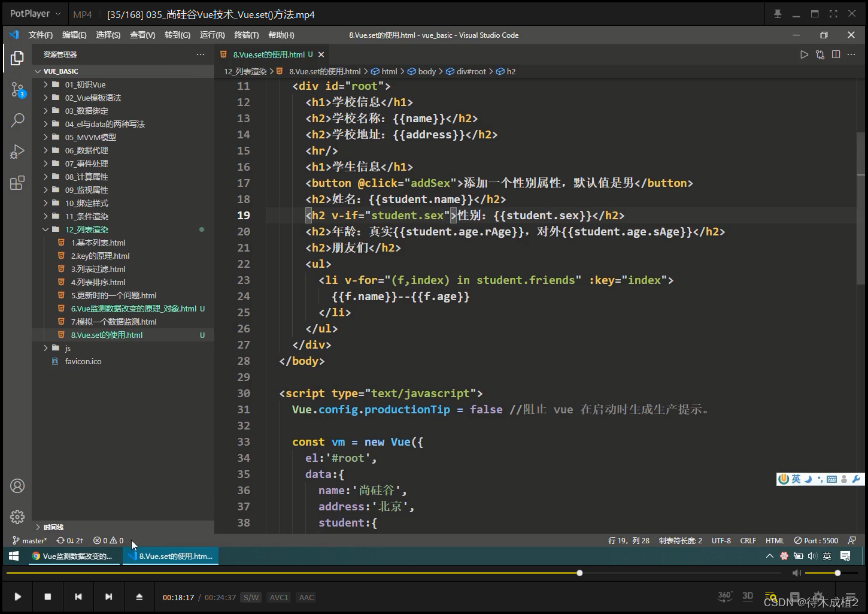
Task: Expand the 时间线 timeline section
Action: pyautogui.click(x=38, y=527)
